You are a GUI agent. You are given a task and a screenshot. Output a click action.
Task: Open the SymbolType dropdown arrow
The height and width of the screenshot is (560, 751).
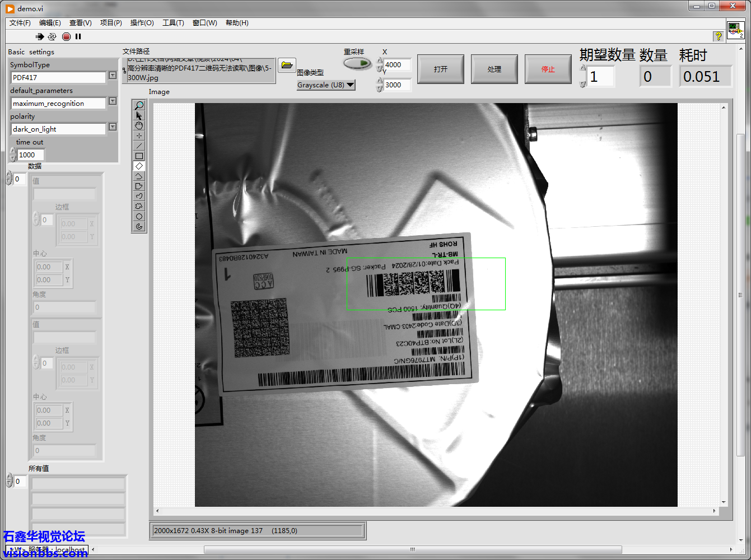tap(113, 76)
